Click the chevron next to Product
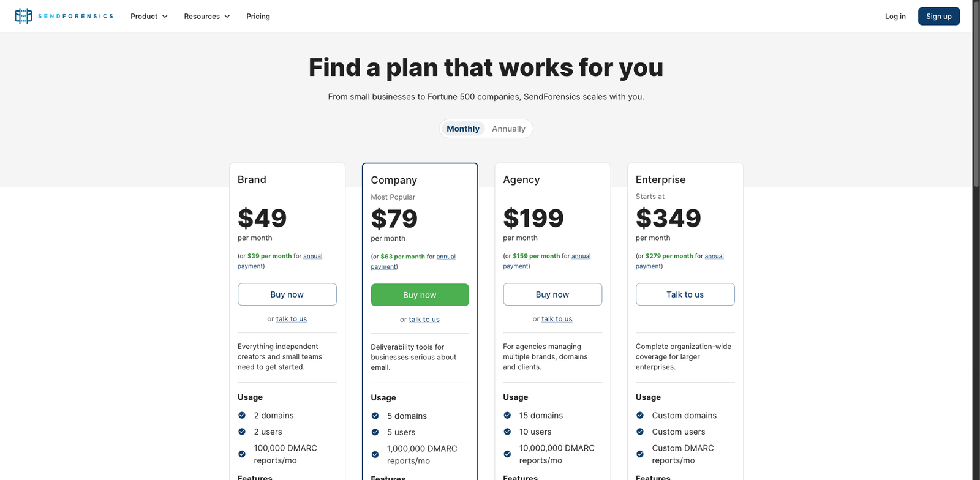The height and width of the screenshot is (480, 980). click(165, 17)
